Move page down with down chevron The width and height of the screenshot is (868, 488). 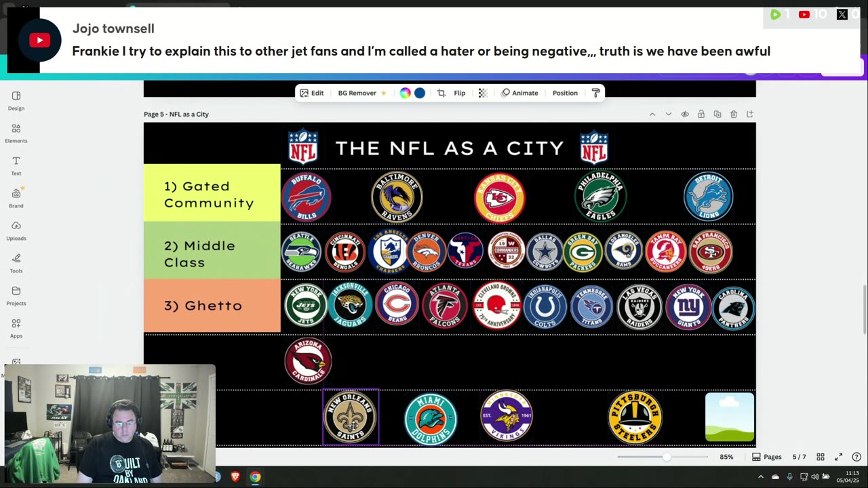pos(669,114)
